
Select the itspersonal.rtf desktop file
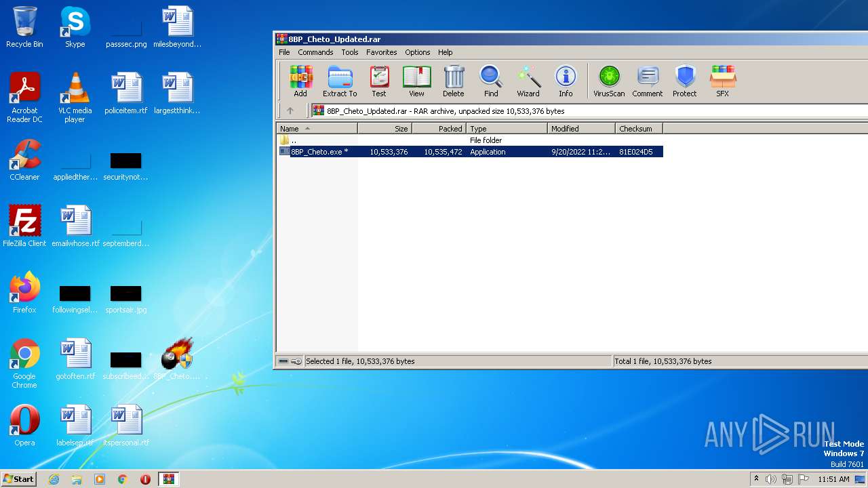point(126,426)
